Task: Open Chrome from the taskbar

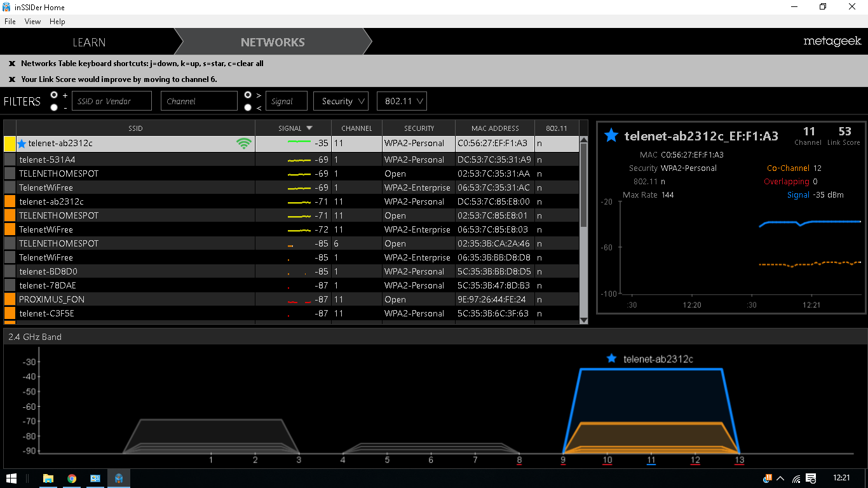Action: (x=72, y=478)
